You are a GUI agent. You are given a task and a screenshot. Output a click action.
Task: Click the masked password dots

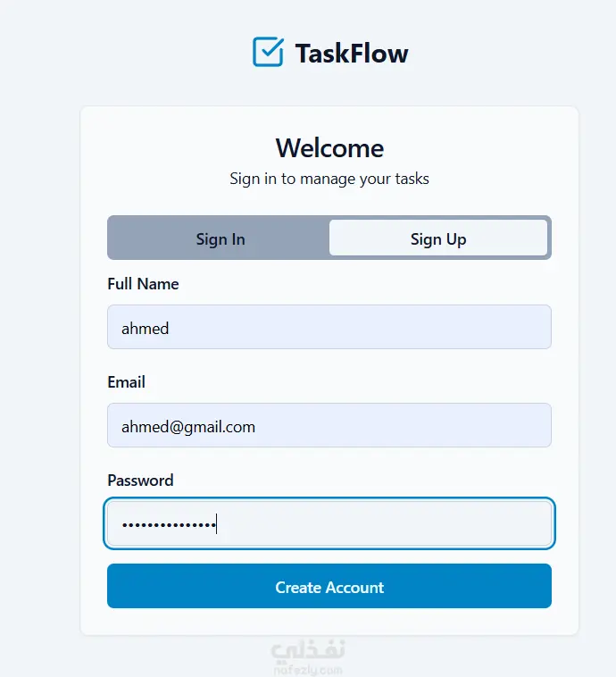[168, 524]
